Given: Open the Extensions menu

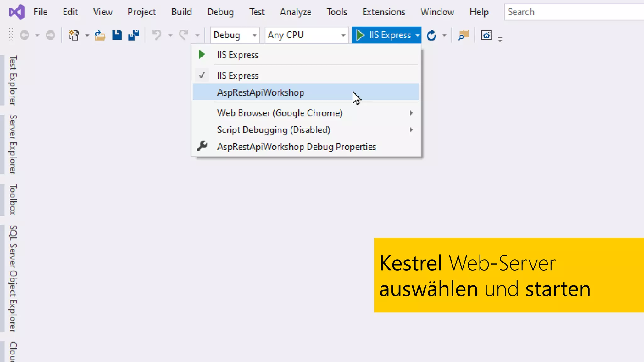Looking at the screenshot, I should [384, 12].
